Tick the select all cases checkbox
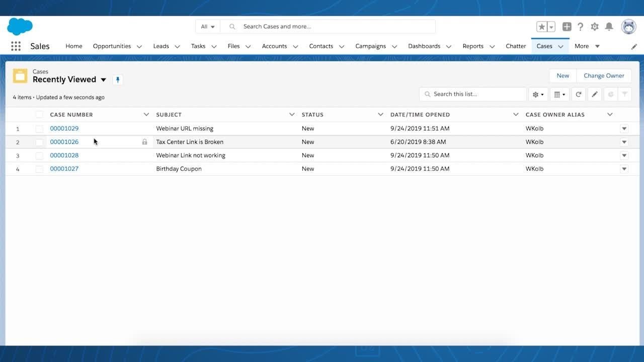Viewport: 644px width, 362px height. [39, 115]
